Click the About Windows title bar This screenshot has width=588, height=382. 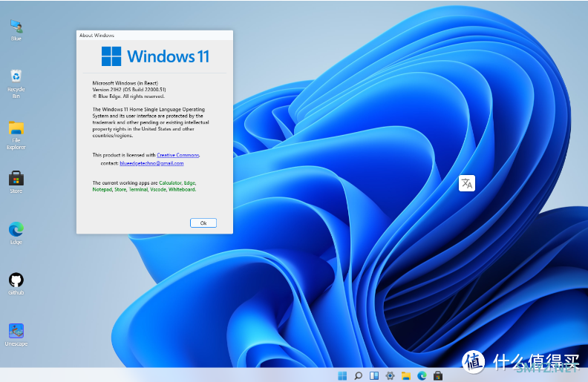point(154,35)
